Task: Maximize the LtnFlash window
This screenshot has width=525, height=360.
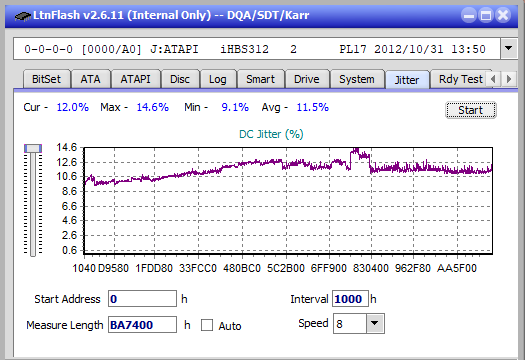Action: 486,15
